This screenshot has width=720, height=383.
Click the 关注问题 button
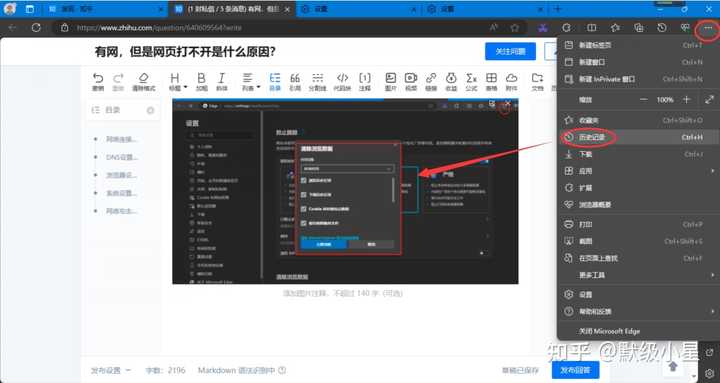click(510, 51)
